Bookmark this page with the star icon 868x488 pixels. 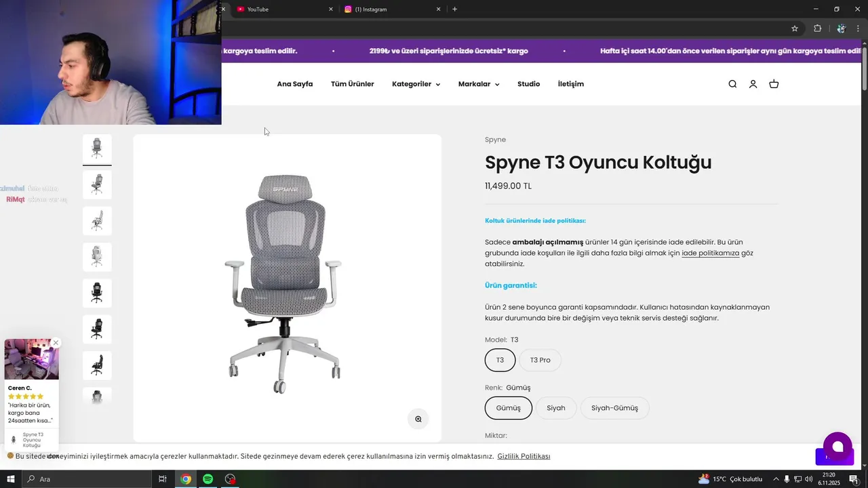pos(795,28)
